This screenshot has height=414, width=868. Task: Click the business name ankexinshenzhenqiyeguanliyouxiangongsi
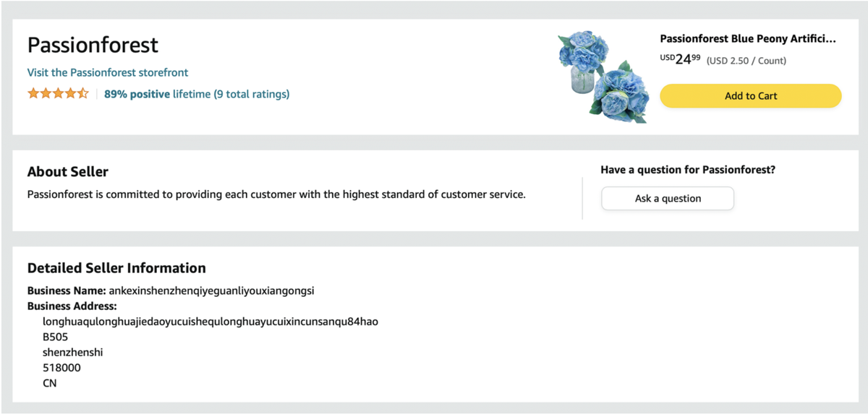(x=211, y=291)
